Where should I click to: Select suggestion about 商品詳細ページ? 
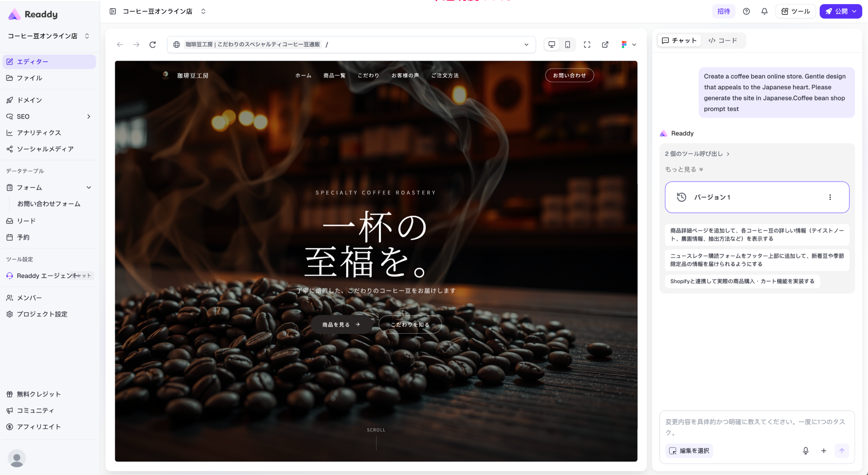coord(757,235)
